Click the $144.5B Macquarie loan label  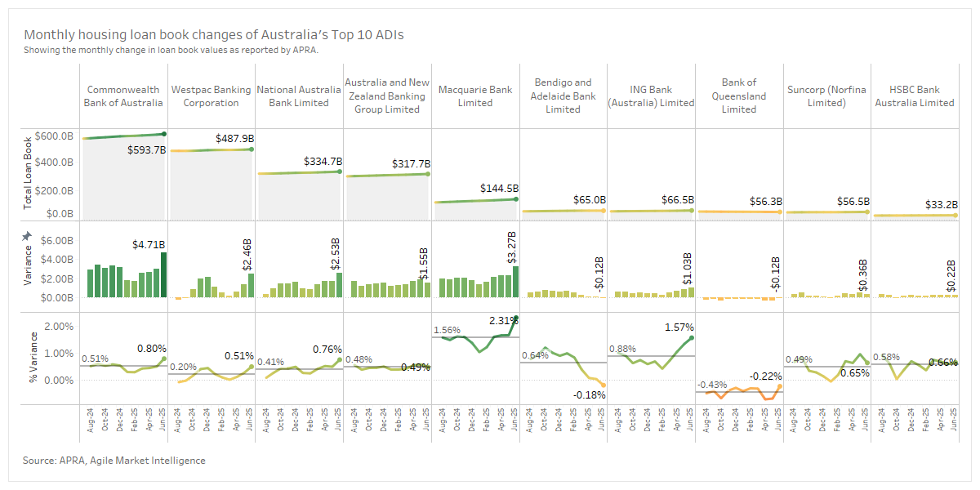tap(498, 189)
